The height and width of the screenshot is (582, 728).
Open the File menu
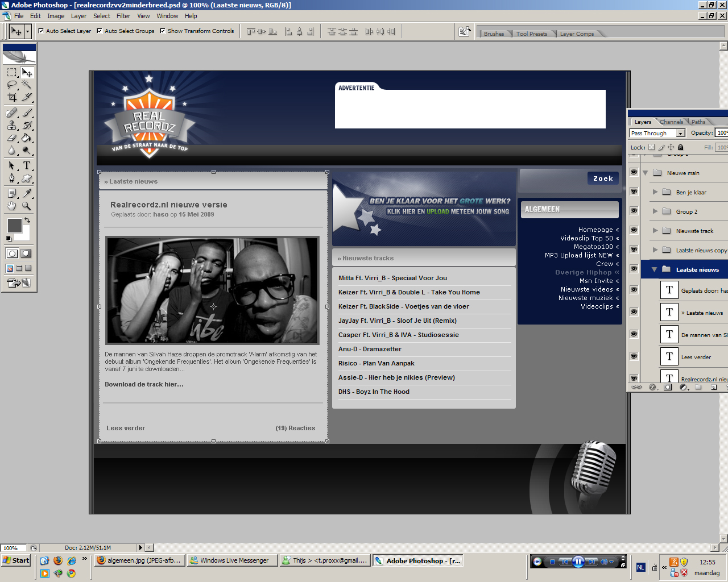pyautogui.click(x=19, y=16)
